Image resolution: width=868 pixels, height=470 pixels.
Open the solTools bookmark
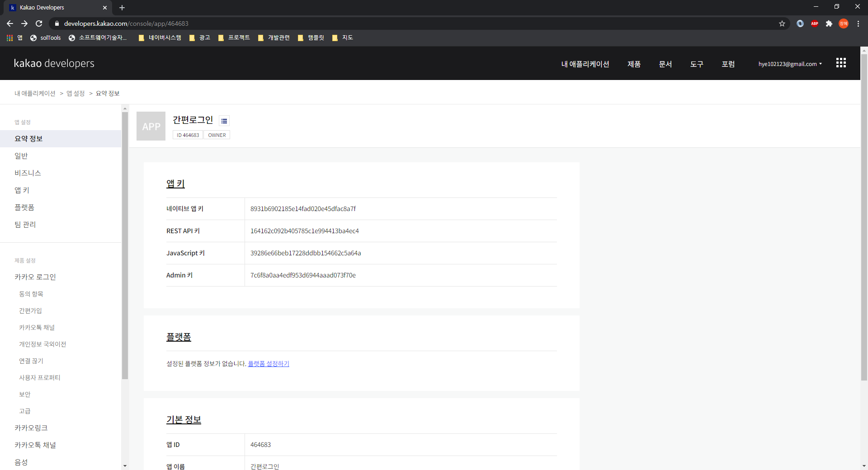point(45,38)
